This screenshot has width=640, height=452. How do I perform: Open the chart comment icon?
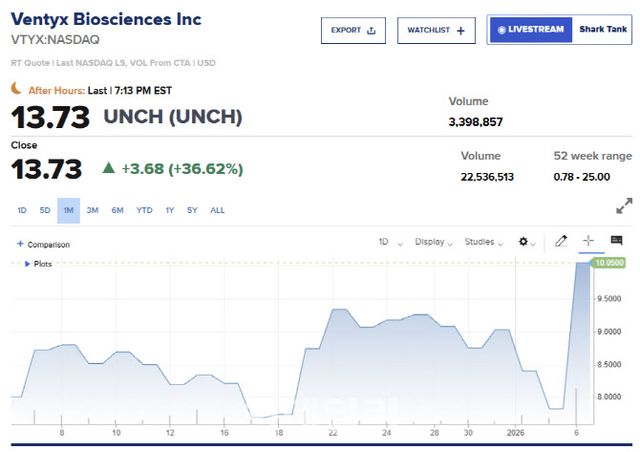(x=616, y=241)
